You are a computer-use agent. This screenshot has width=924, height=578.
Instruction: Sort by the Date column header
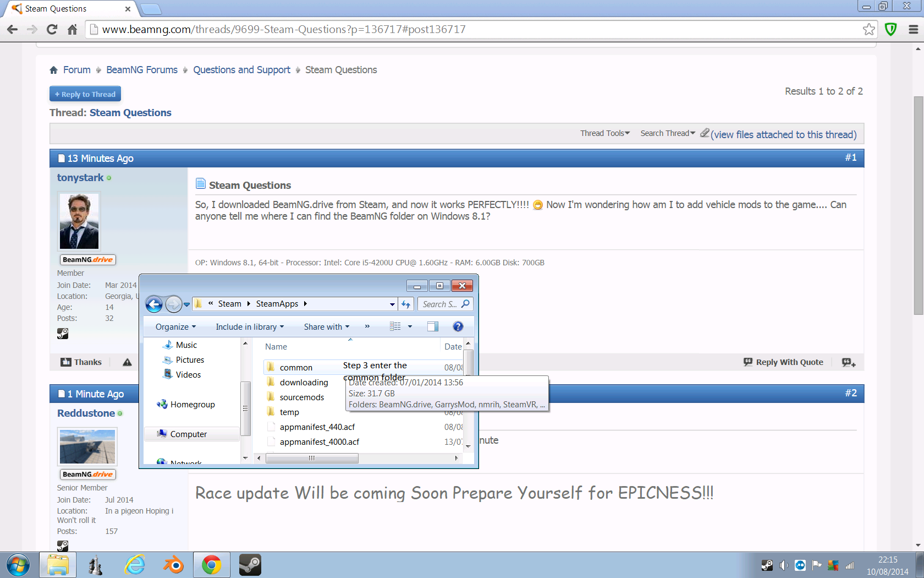point(453,347)
